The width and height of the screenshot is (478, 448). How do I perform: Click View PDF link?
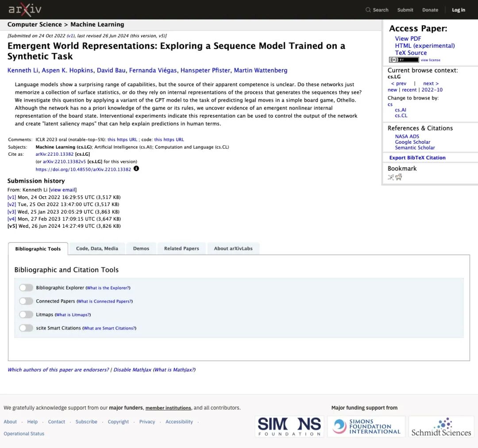click(x=408, y=38)
